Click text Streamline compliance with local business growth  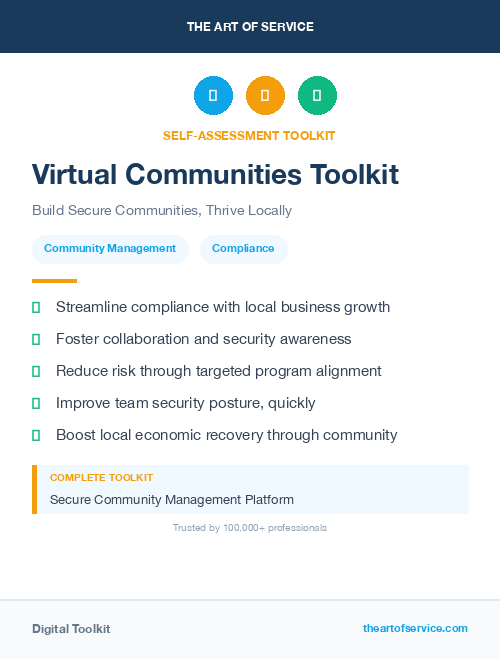[223, 307]
